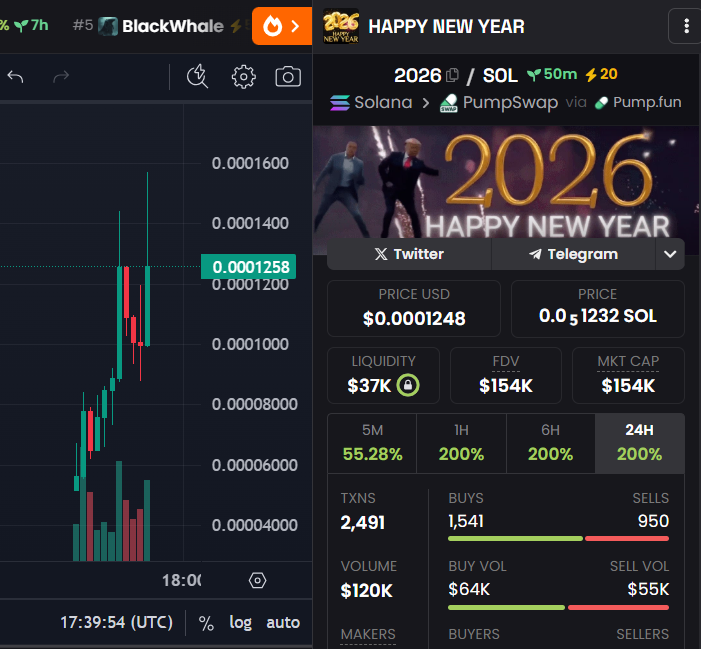Toggle auto scale on chart
The width and height of the screenshot is (701, 649).
click(283, 623)
